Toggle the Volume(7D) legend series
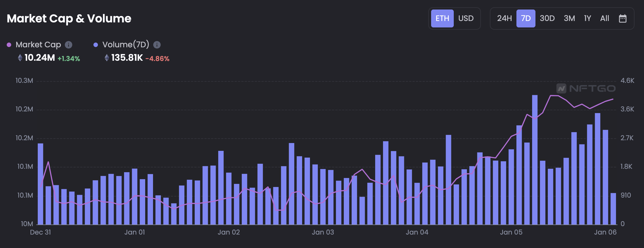Image resolution: width=644 pixels, height=248 pixels. coord(126,45)
